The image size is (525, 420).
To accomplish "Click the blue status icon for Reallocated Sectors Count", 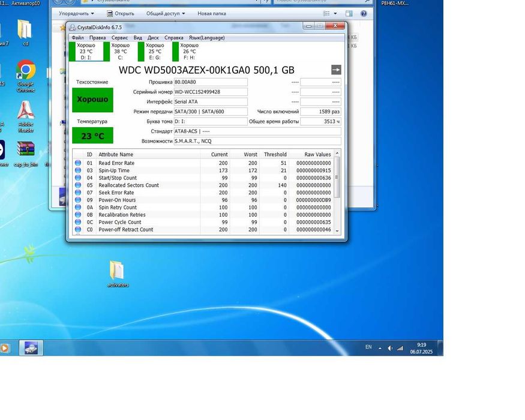I will pos(78,185).
